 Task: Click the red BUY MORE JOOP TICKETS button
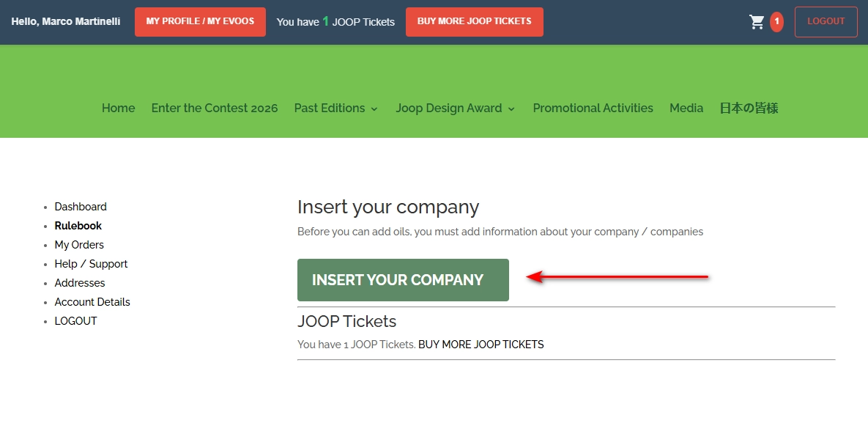pyautogui.click(x=475, y=21)
